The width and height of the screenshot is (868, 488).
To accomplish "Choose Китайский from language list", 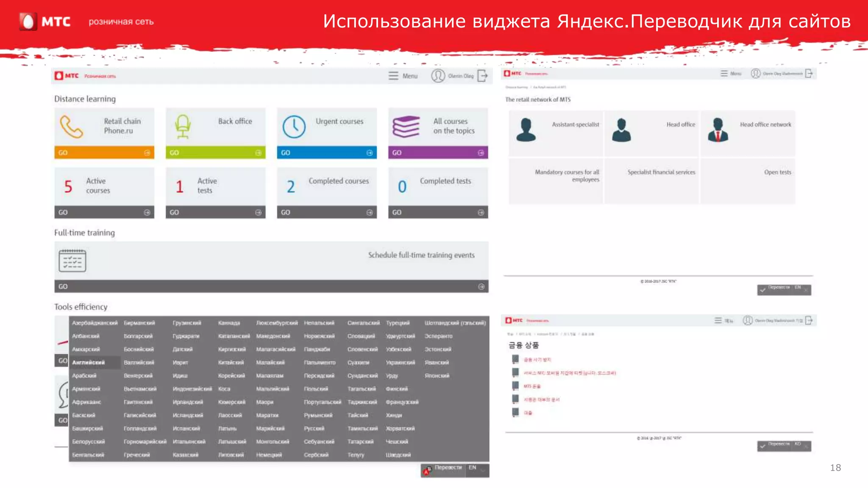I will [231, 363].
